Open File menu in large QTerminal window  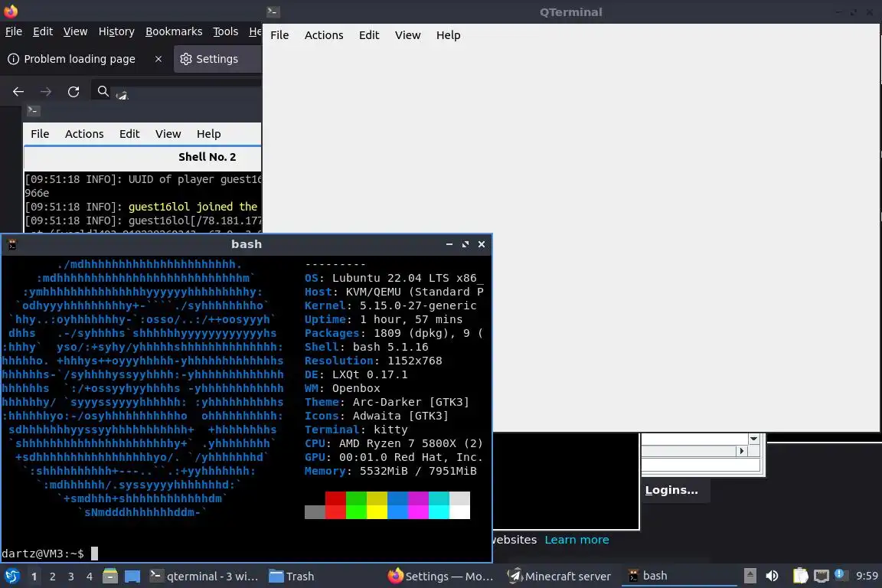click(x=279, y=35)
